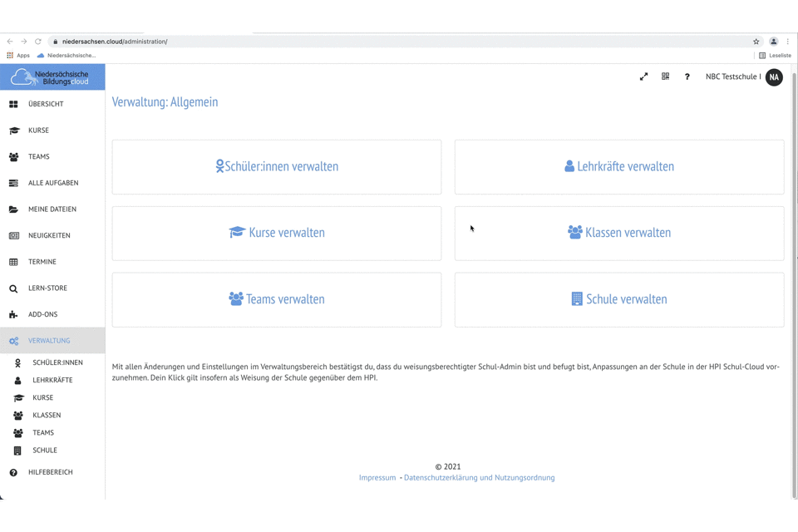Open the Schüler:innen verwalten tile
The height and width of the screenshot is (532, 798).
[x=277, y=166]
